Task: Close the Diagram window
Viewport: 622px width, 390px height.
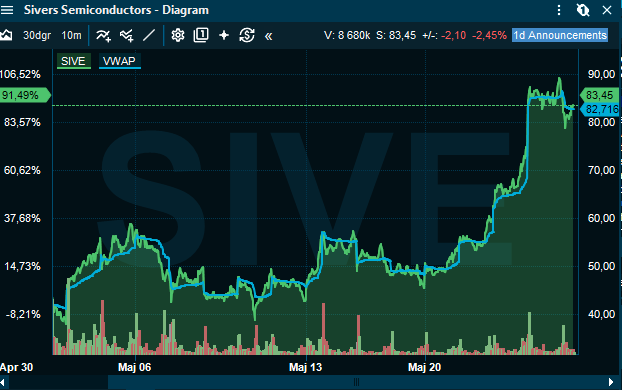Action: pyautogui.click(x=607, y=10)
